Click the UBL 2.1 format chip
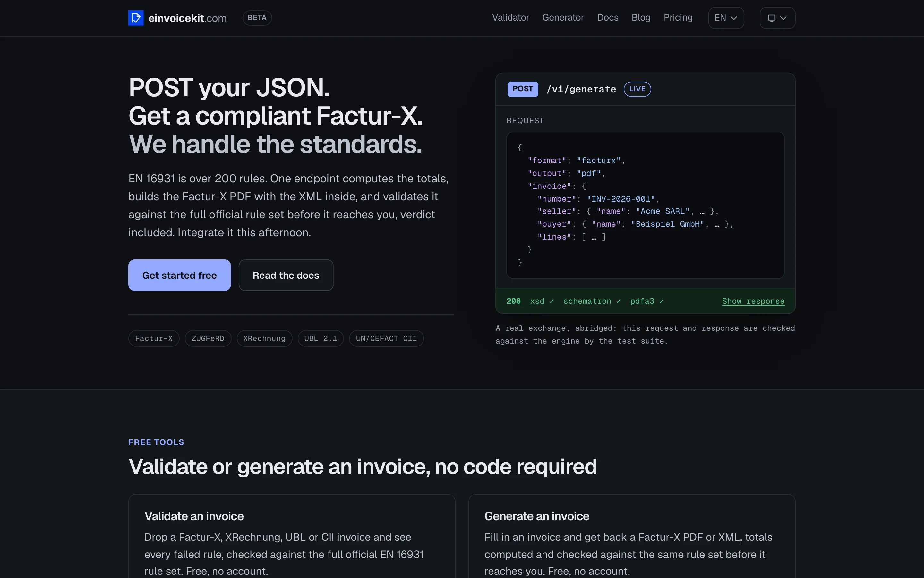The image size is (924, 578). (x=320, y=338)
